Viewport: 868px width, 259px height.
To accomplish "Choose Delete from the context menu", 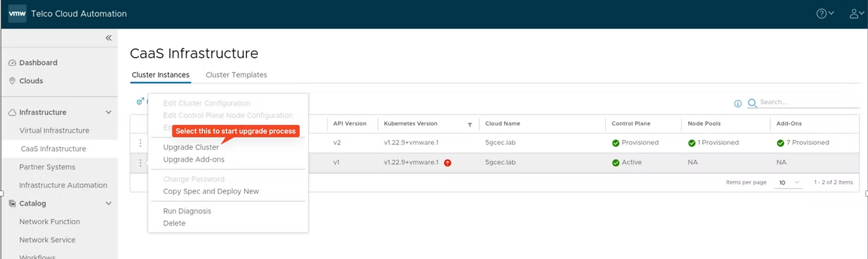I will 174,223.
